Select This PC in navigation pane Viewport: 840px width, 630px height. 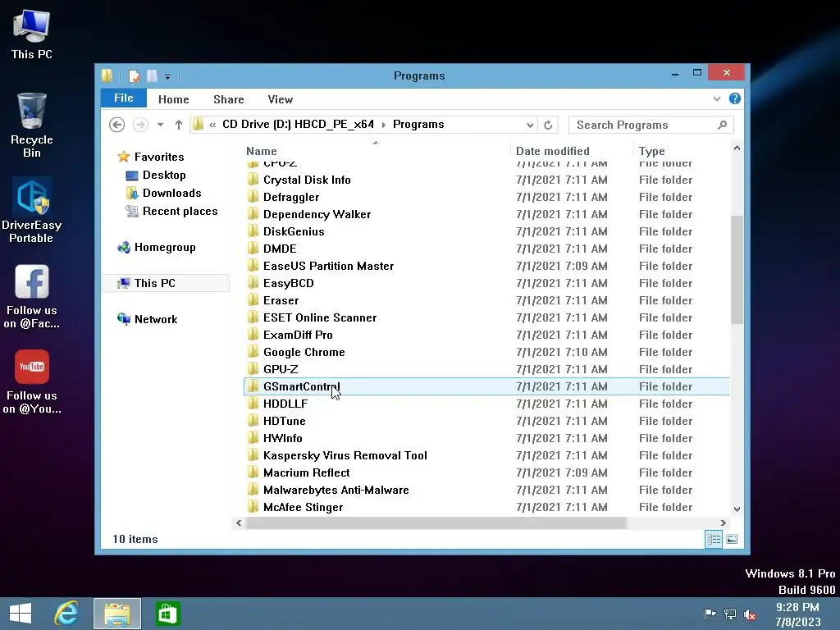166,283
